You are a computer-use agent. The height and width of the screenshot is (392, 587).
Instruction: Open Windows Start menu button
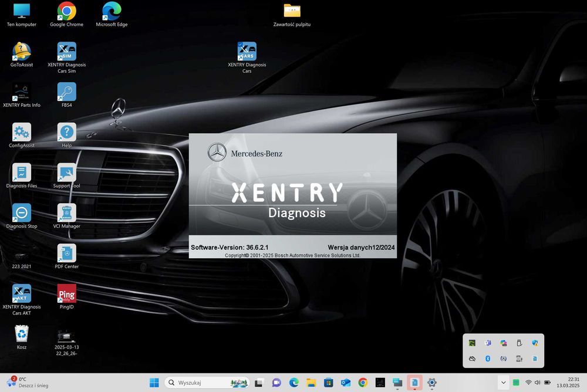154,382
